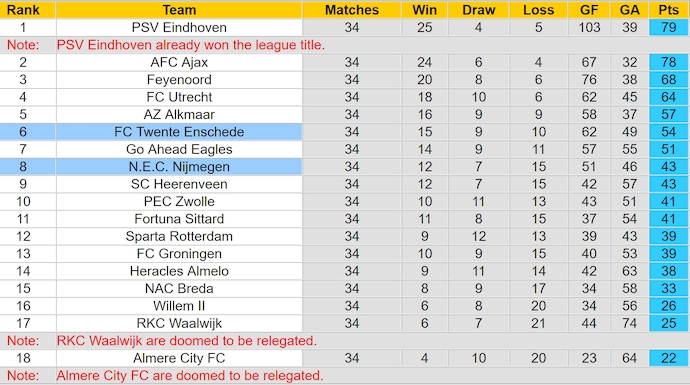Select PSV's 103 goals-for cell

(x=589, y=27)
